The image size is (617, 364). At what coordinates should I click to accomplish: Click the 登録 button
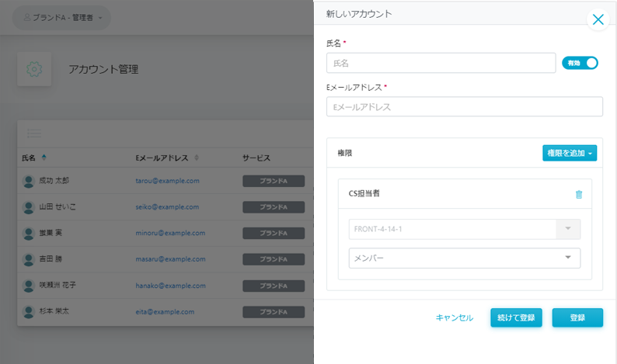point(577,317)
